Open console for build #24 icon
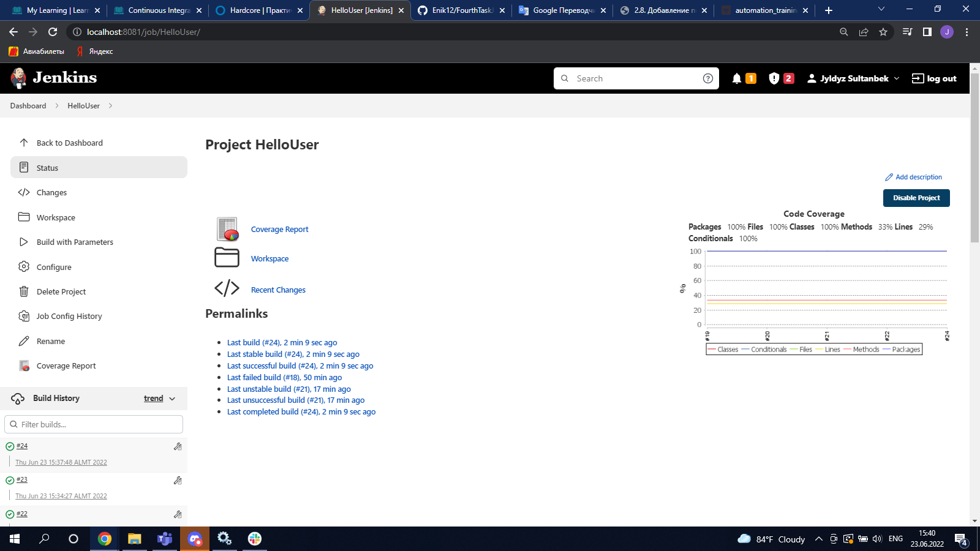The image size is (980, 551). pyautogui.click(x=178, y=446)
